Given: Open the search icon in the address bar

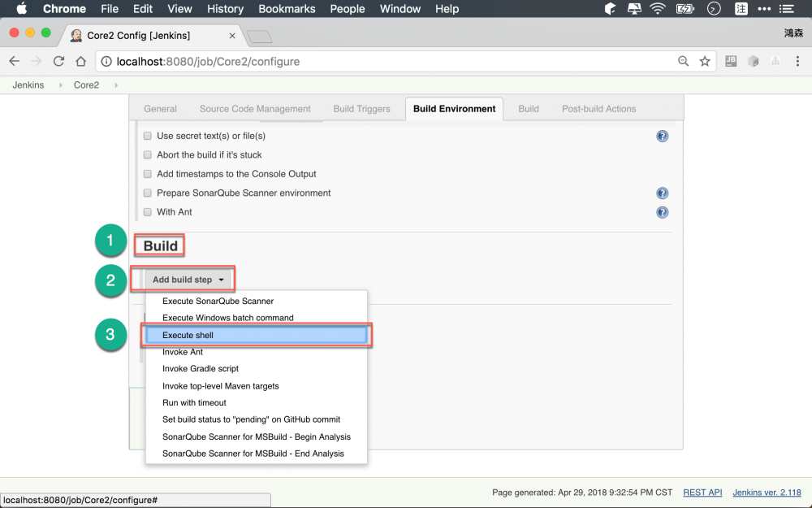Looking at the screenshot, I should [682, 61].
